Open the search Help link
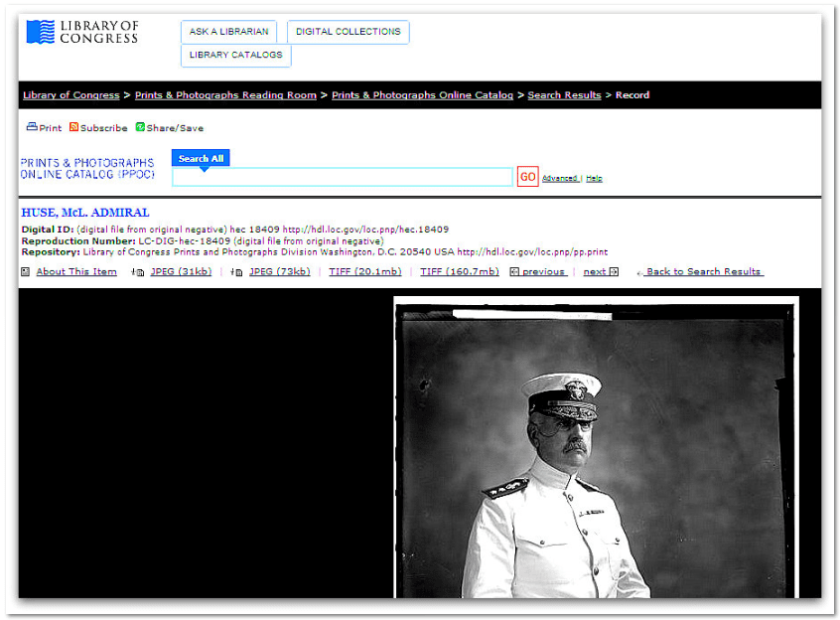This screenshot has height=620, width=840. pos(594,178)
